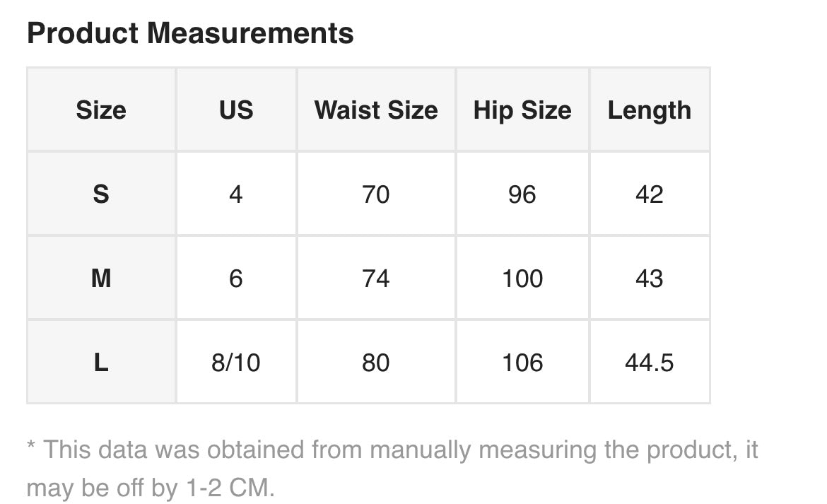Click the L size row label
This screenshot has height=504, width=827.
[x=101, y=363]
